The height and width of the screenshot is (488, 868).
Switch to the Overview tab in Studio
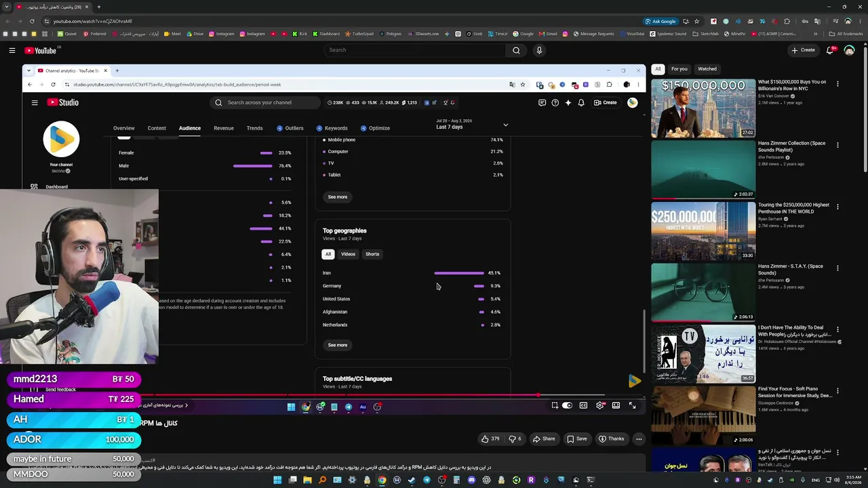tap(123, 128)
